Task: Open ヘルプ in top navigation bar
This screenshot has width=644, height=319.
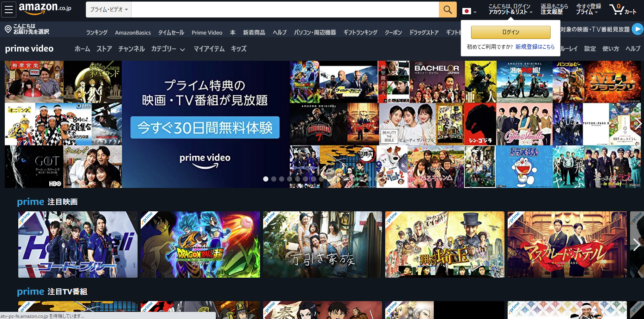Action: coord(279,33)
